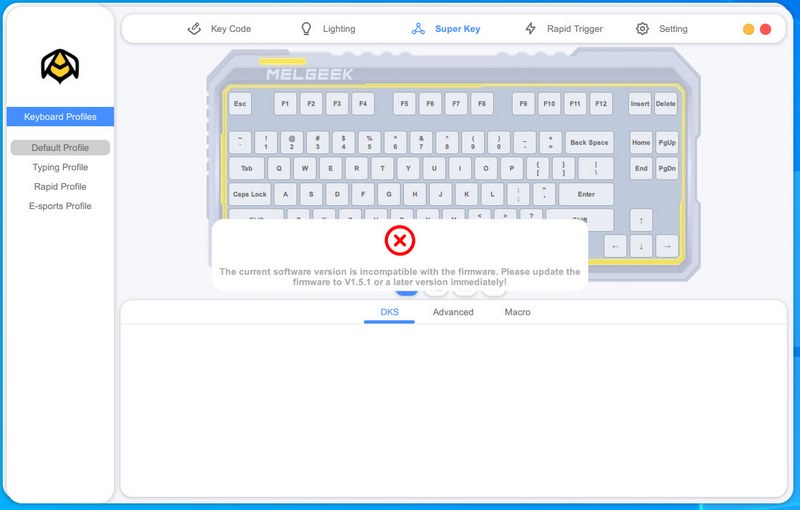This screenshot has width=800, height=510.
Task: Click the 0 number key
Action: click(498, 142)
